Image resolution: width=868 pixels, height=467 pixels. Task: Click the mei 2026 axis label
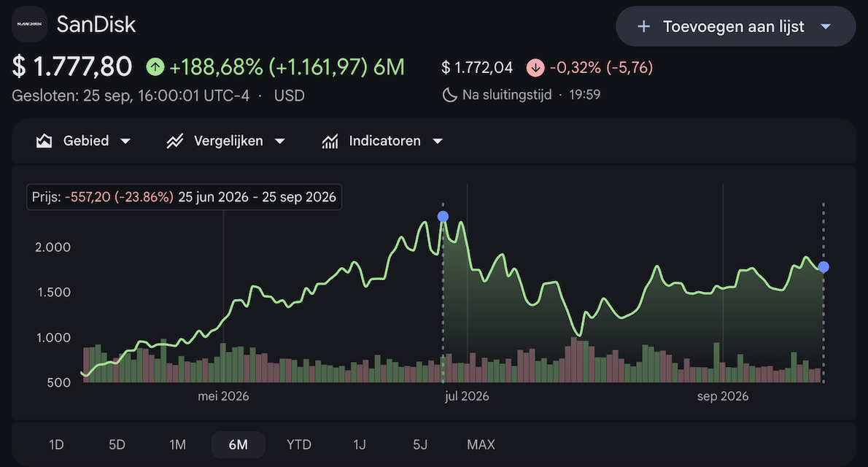coord(223,397)
